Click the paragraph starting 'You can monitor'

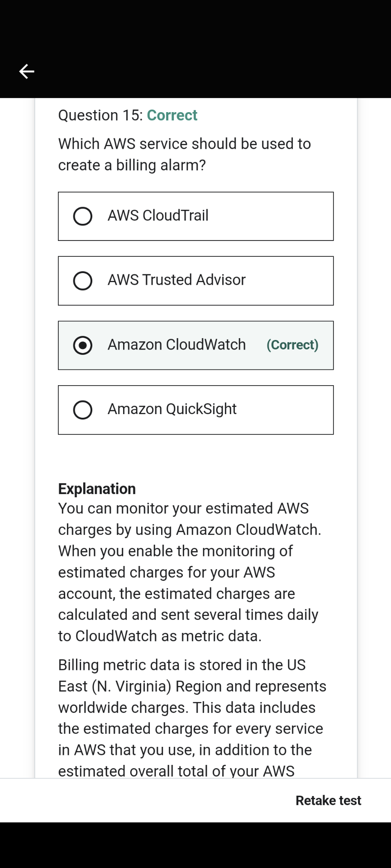pos(190,572)
